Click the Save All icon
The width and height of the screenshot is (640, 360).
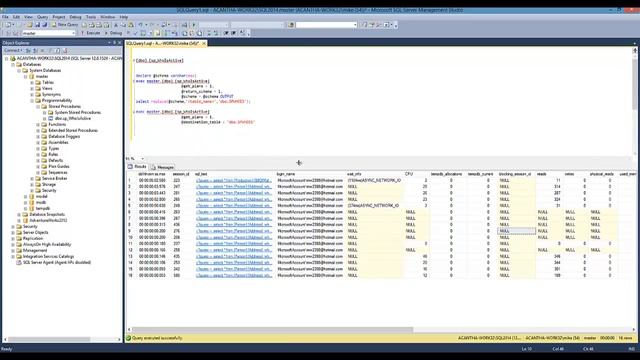point(44,25)
